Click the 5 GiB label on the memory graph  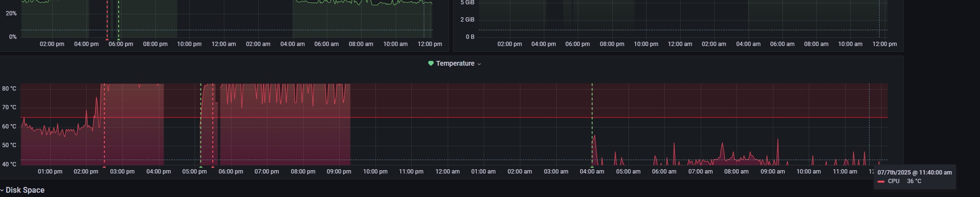tap(467, 2)
